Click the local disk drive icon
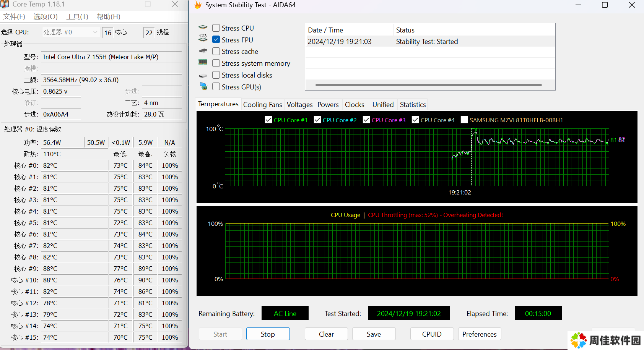The width and height of the screenshot is (644, 350). coord(203,76)
